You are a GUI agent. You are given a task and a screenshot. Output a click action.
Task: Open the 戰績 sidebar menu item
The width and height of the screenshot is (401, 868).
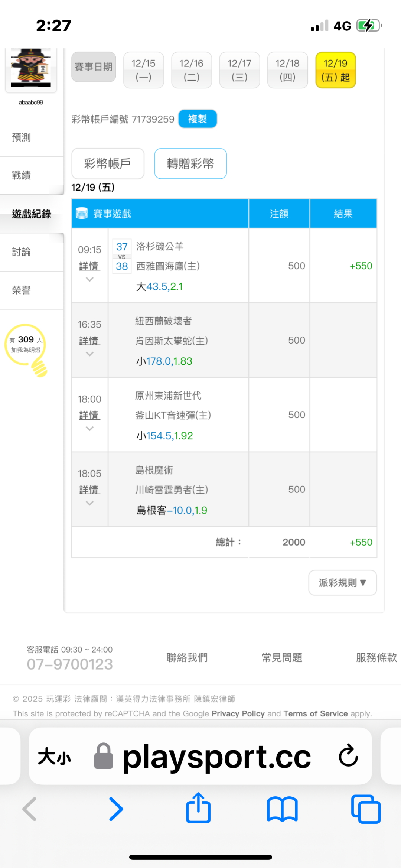coord(22,175)
